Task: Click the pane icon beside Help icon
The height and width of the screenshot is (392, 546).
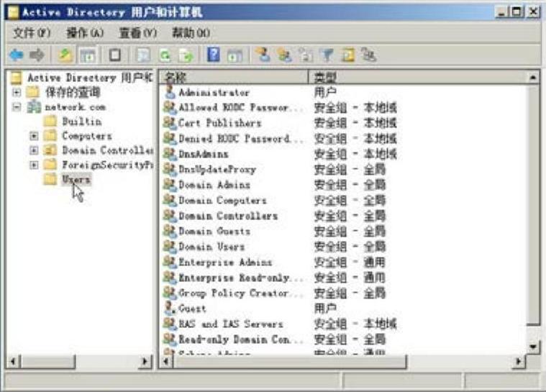Action: point(235,55)
